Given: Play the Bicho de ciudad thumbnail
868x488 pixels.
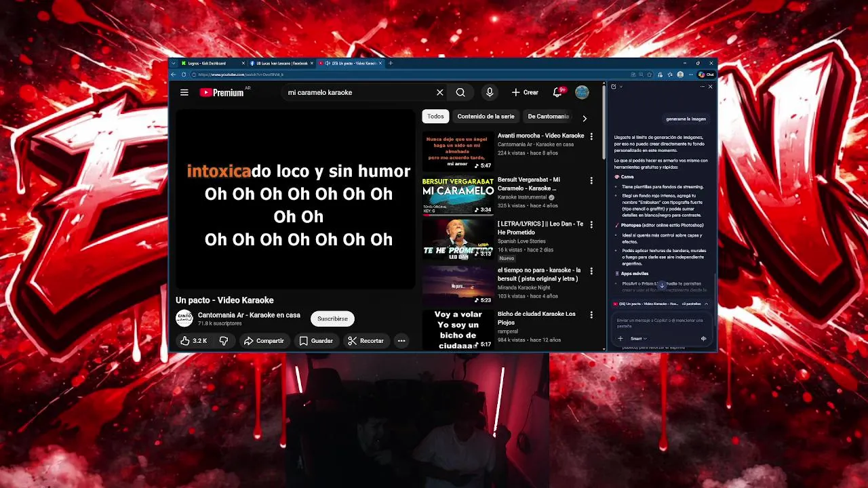Looking at the screenshot, I should click(x=458, y=330).
